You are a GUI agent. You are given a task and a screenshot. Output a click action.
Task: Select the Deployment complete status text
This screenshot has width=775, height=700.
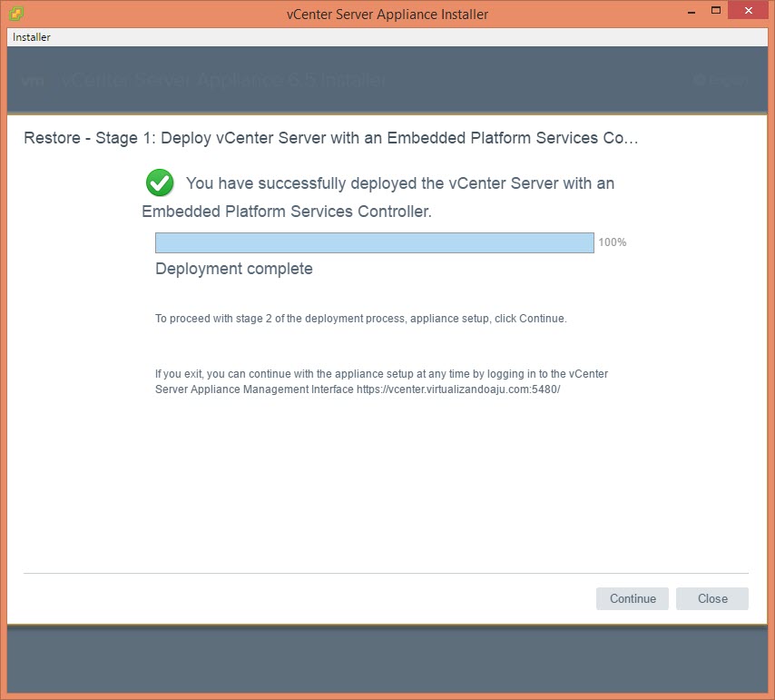[234, 269]
